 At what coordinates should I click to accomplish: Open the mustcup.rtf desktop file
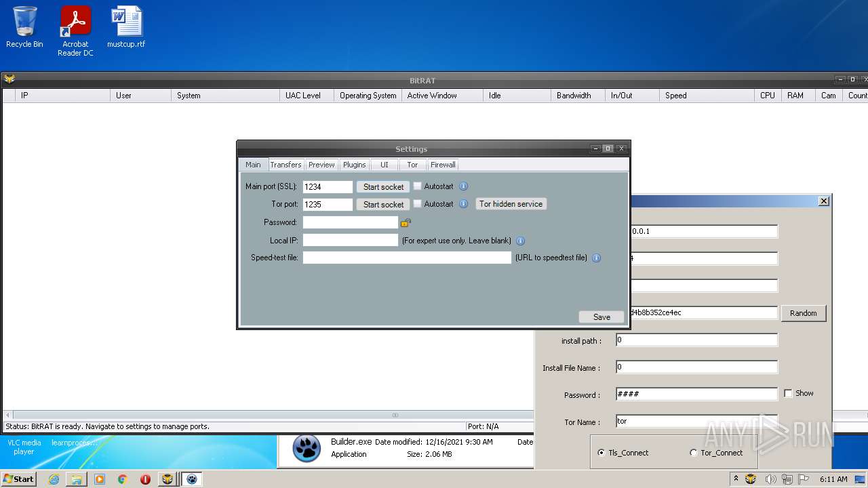tap(126, 27)
